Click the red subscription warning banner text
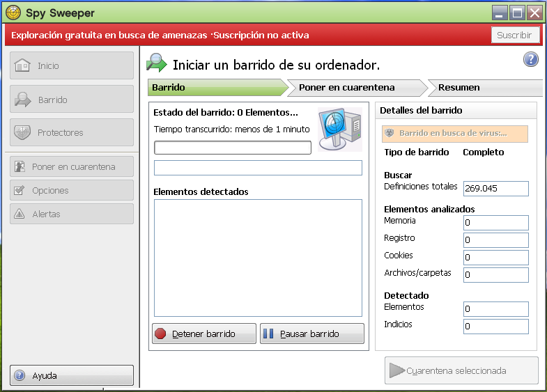This screenshot has height=392, width=547. click(160, 36)
